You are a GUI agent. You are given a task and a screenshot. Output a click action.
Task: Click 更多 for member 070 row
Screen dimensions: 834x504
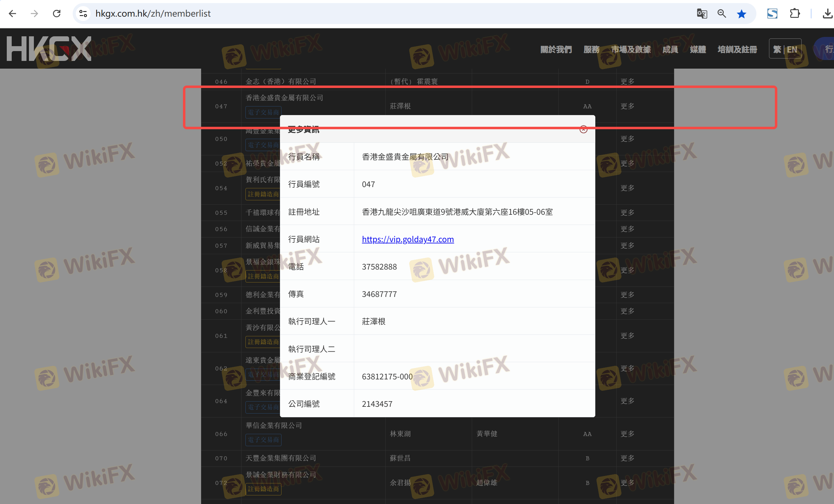click(x=627, y=458)
